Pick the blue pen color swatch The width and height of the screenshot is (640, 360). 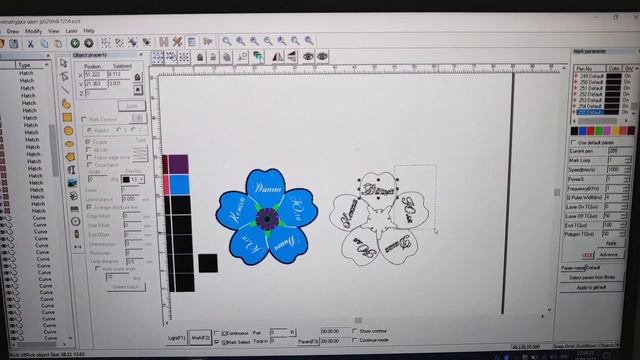(x=582, y=131)
